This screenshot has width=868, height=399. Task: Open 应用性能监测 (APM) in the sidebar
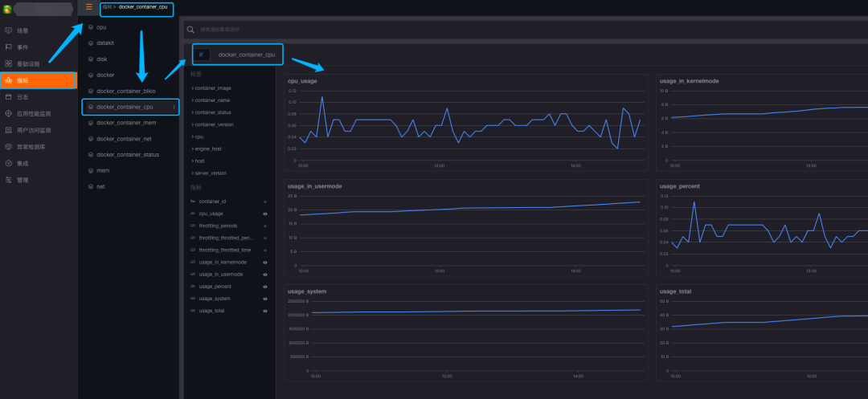pos(9,113)
